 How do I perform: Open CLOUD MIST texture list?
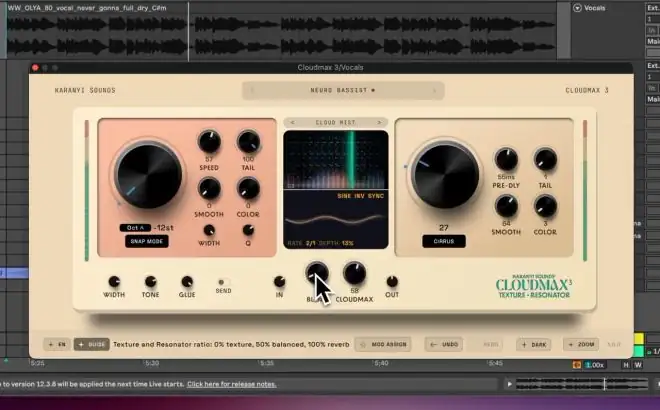335,122
